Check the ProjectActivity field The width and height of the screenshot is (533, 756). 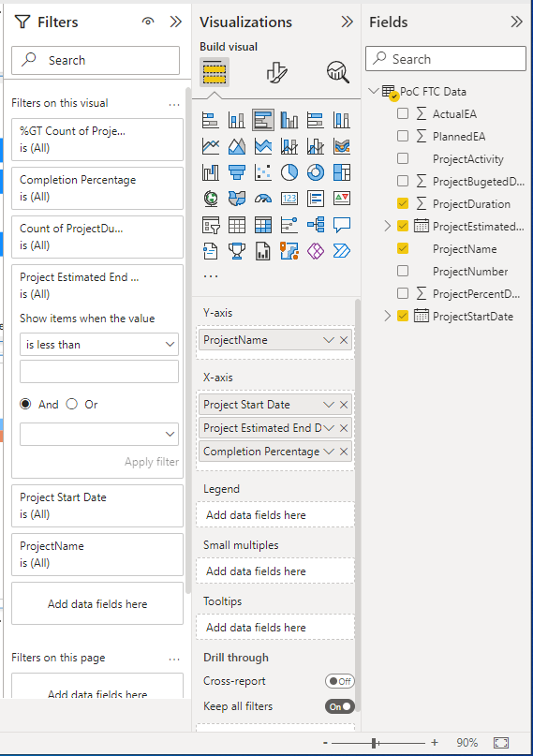click(403, 158)
